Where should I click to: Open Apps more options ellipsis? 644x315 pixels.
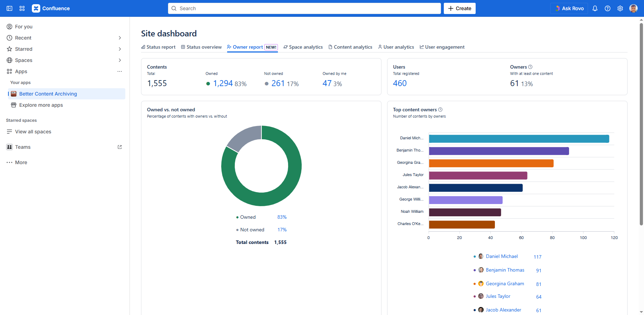pos(120,71)
